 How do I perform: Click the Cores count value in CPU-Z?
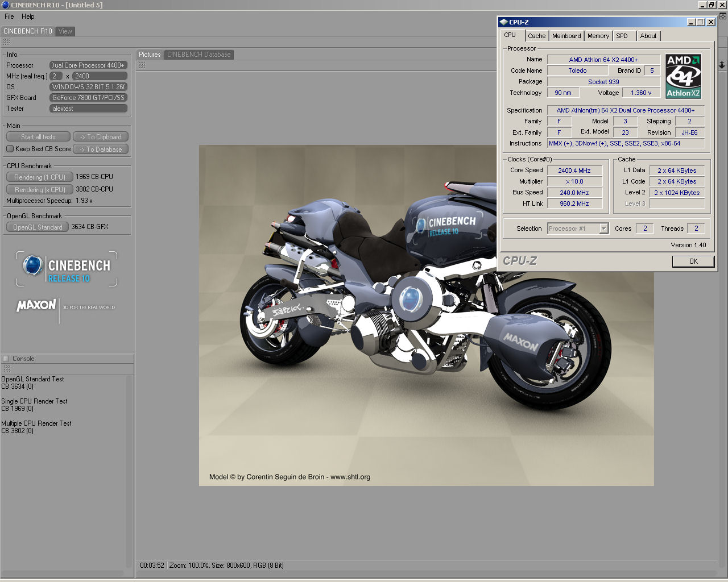(645, 228)
